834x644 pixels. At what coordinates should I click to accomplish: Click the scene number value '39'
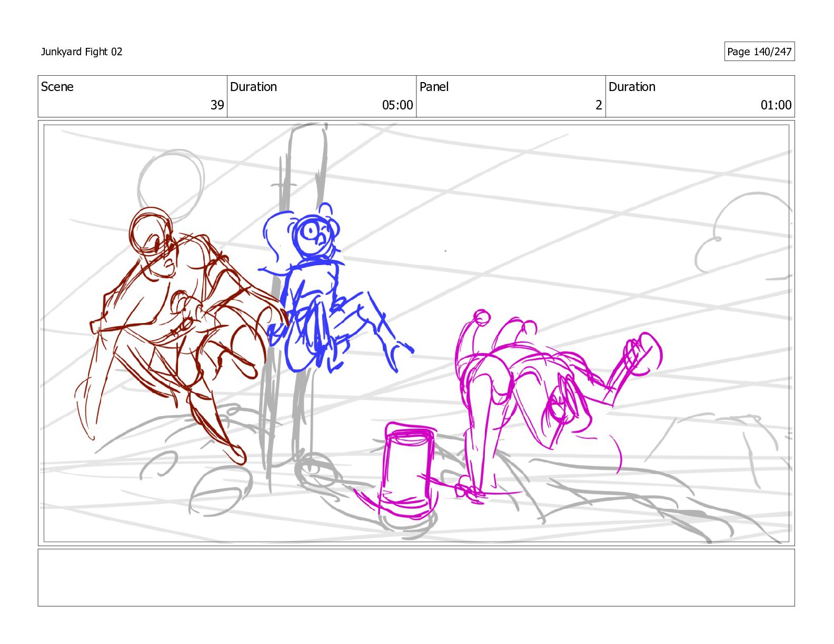[217, 105]
